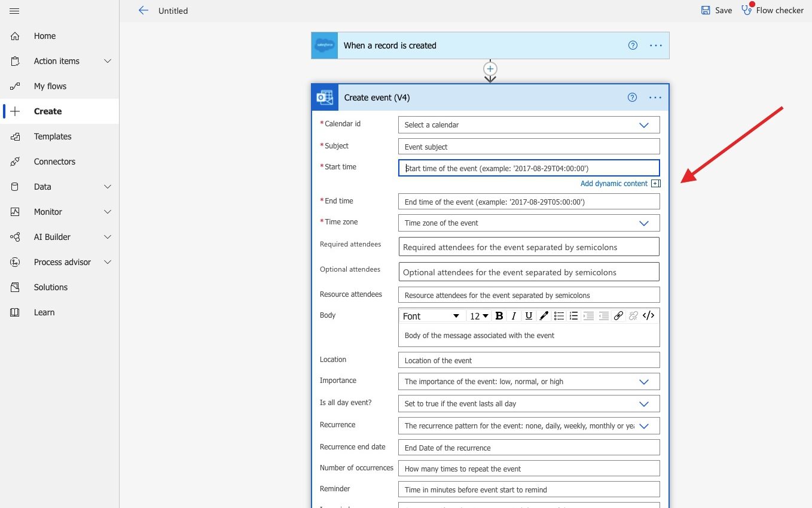Click the Required attendees field
This screenshot has height=508, width=812.
(x=529, y=247)
